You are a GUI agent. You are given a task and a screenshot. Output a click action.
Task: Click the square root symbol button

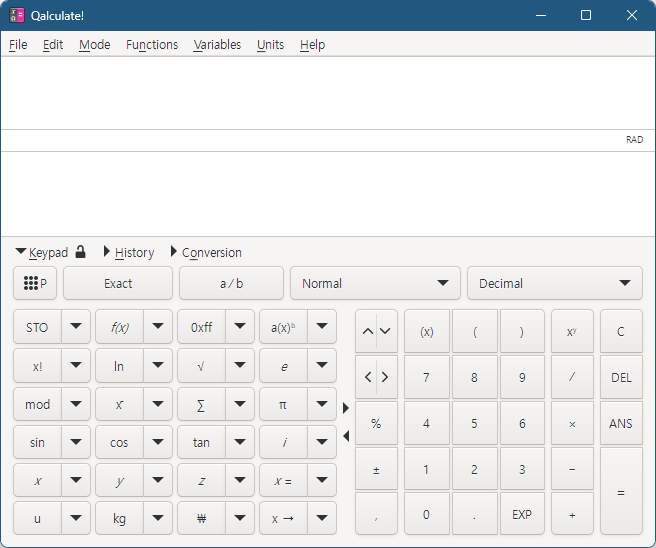(x=201, y=366)
